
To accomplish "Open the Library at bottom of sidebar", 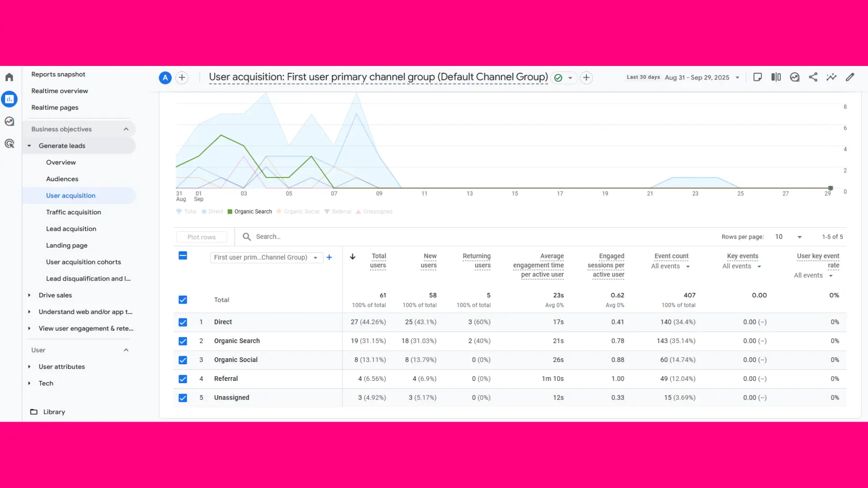I will coord(54,412).
